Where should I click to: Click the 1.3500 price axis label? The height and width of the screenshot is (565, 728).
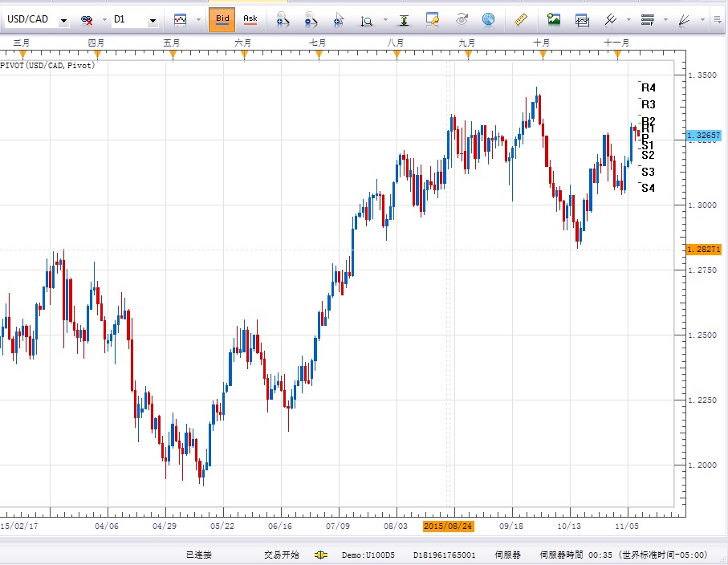pos(702,75)
